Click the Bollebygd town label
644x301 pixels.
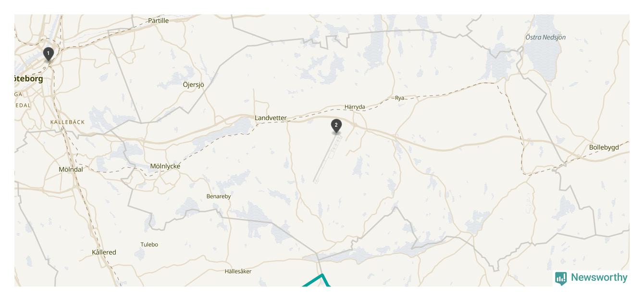coord(604,147)
